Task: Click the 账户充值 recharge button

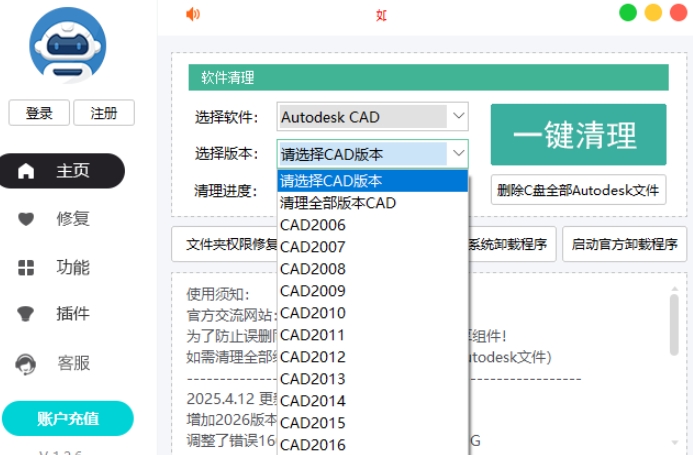Action: coord(68,418)
